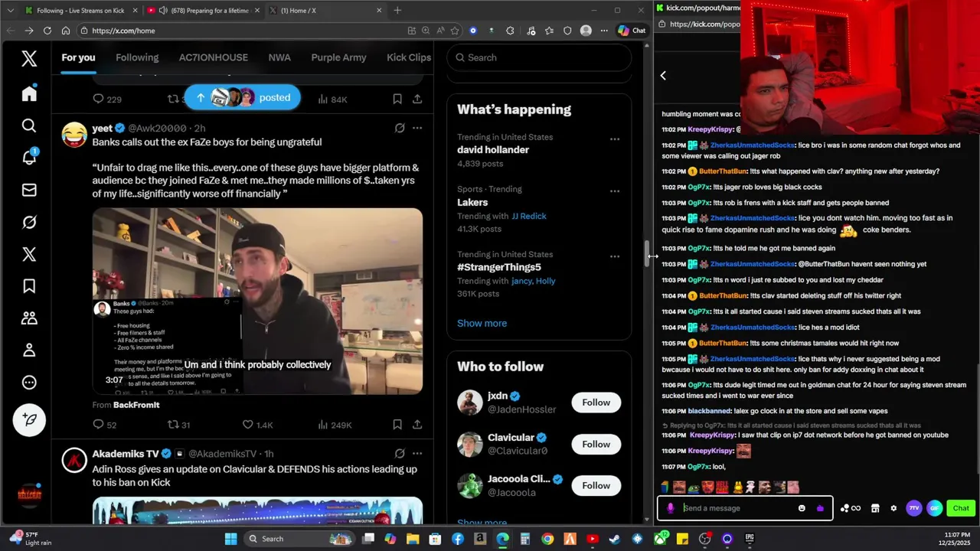
Task: View analytics of yeet's post 249K
Action: coord(335,425)
